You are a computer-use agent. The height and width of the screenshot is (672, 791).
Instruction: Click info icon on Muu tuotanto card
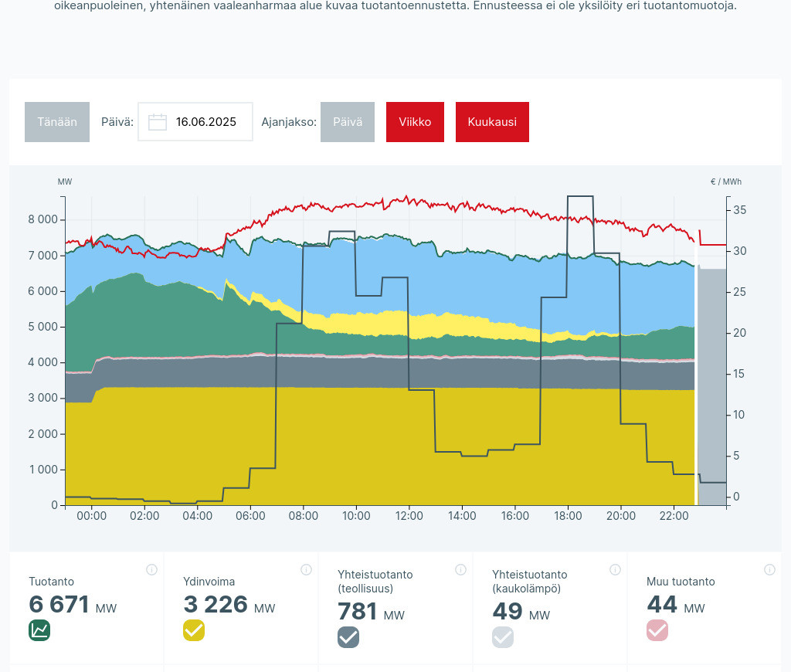pyautogui.click(x=769, y=570)
